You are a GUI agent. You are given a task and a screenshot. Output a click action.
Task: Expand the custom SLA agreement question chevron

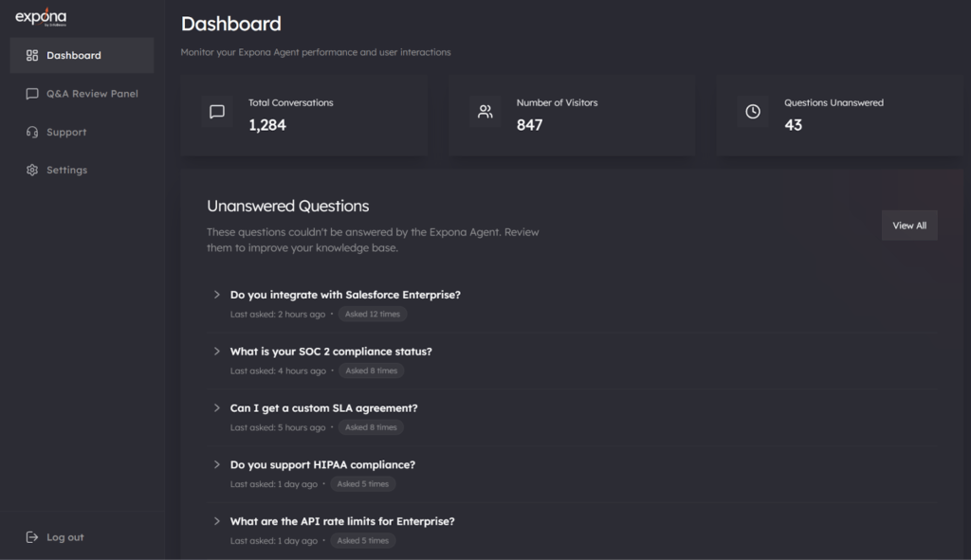[217, 408]
